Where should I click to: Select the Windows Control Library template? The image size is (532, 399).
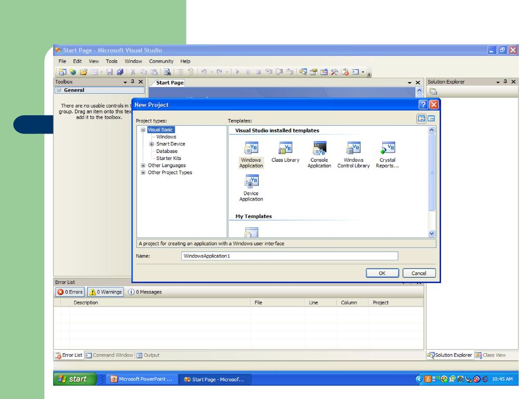(353, 155)
